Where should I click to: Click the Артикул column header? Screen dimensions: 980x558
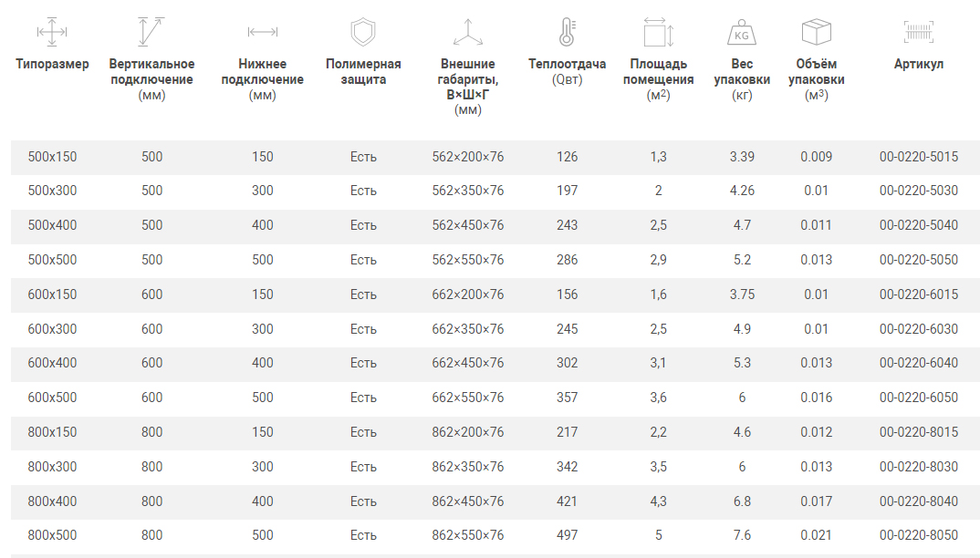click(x=919, y=64)
